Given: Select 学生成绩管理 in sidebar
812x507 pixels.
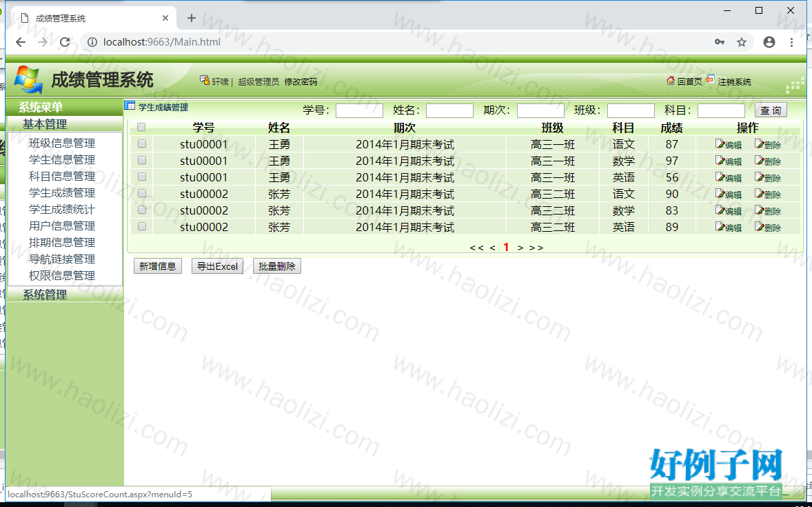Looking at the screenshot, I should (62, 193).
